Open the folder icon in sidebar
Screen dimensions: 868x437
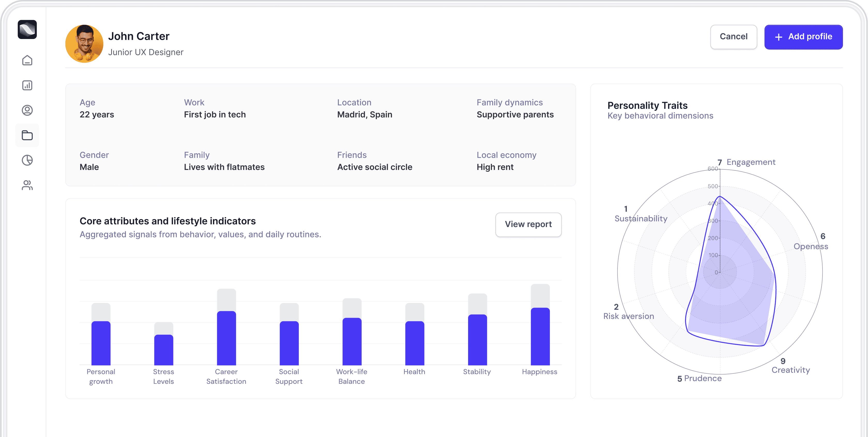coord(27,135)
